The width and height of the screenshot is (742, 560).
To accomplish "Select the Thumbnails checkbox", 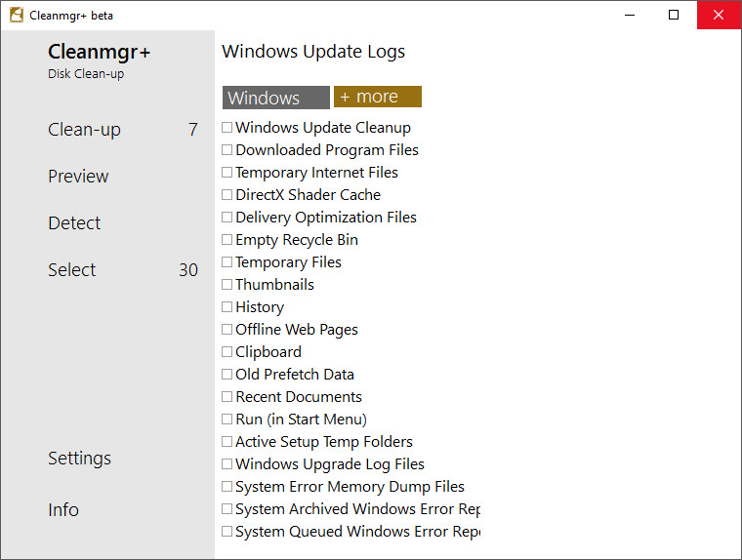I will 227,285.
